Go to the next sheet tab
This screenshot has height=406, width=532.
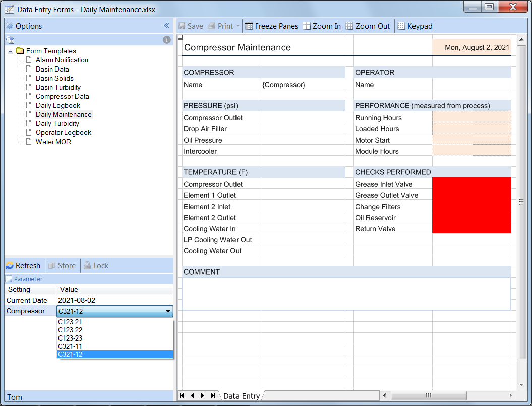point(203,395)
